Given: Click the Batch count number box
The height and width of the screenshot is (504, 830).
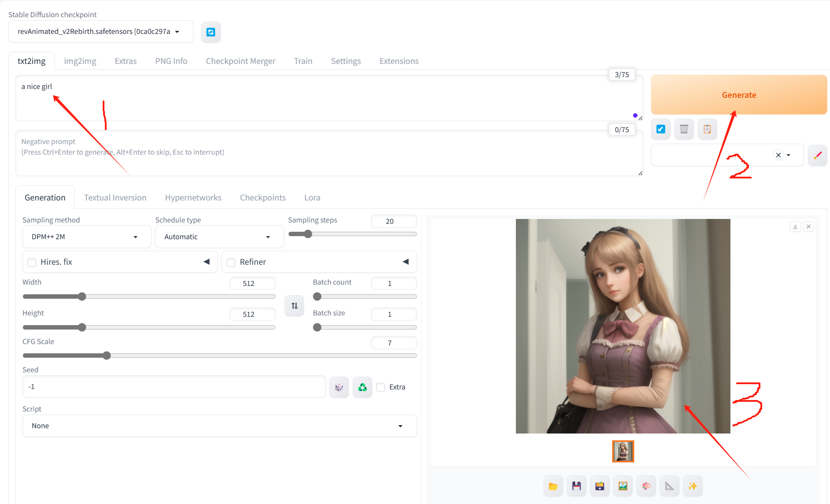Looking at the screenshot, I should [394, 283].
